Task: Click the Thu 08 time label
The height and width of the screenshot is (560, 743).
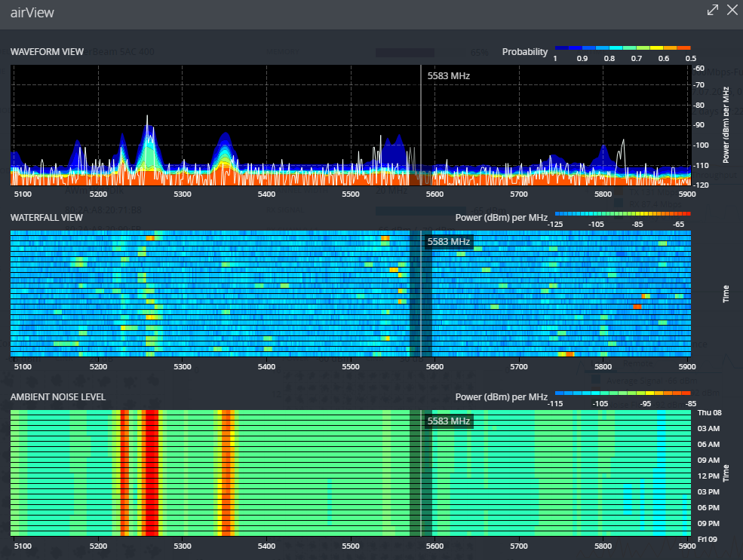Action: [709, 413]
